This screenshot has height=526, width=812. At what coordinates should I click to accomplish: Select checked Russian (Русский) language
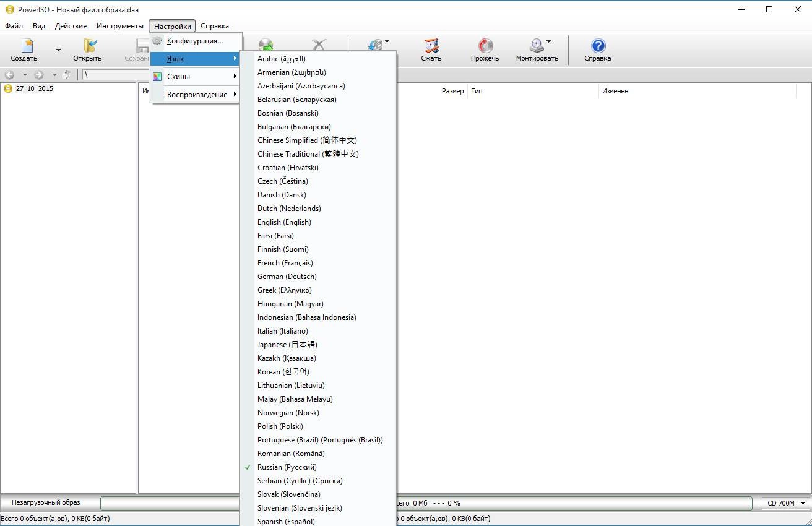point(317,467)
